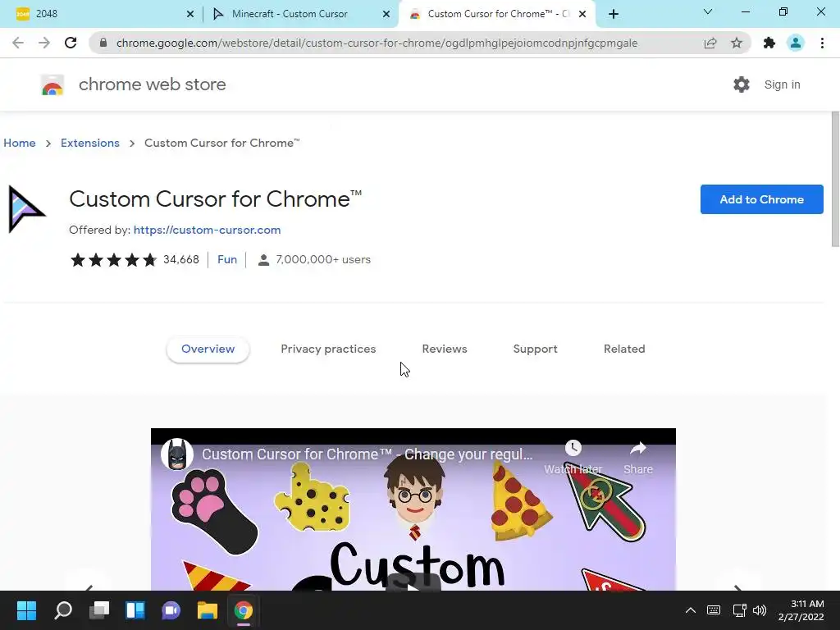Image resolution: width=840 pixels, height=630 pixels.
Task: Open the Privacy practices tab
Action: [328, 349]
